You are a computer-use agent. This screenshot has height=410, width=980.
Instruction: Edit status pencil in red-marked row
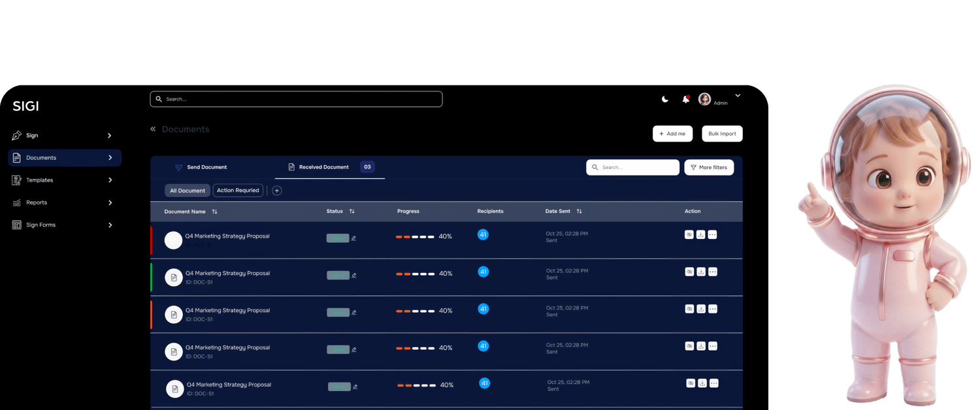point(353,238)
